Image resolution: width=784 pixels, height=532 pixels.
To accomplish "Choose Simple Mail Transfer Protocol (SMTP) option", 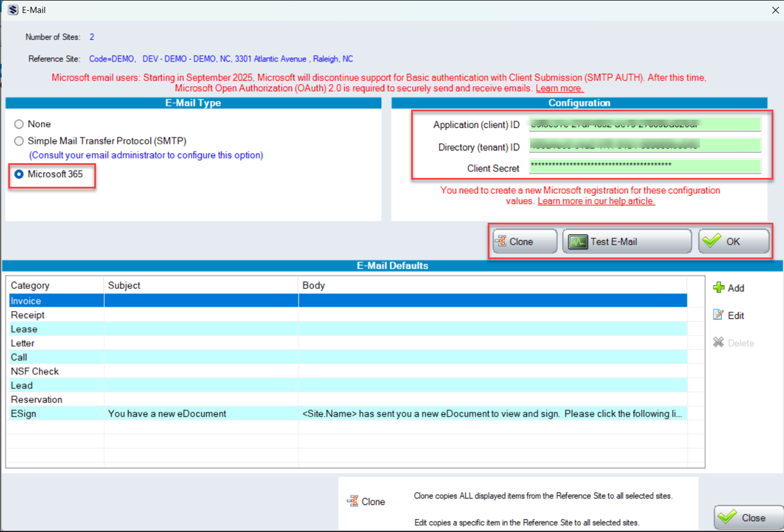I will pos(19,141).
